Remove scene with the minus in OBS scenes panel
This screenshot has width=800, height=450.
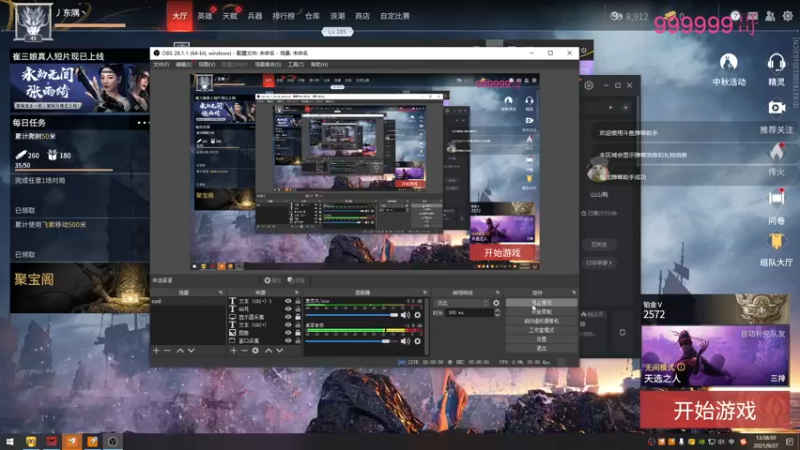click(x=167, y=351)
